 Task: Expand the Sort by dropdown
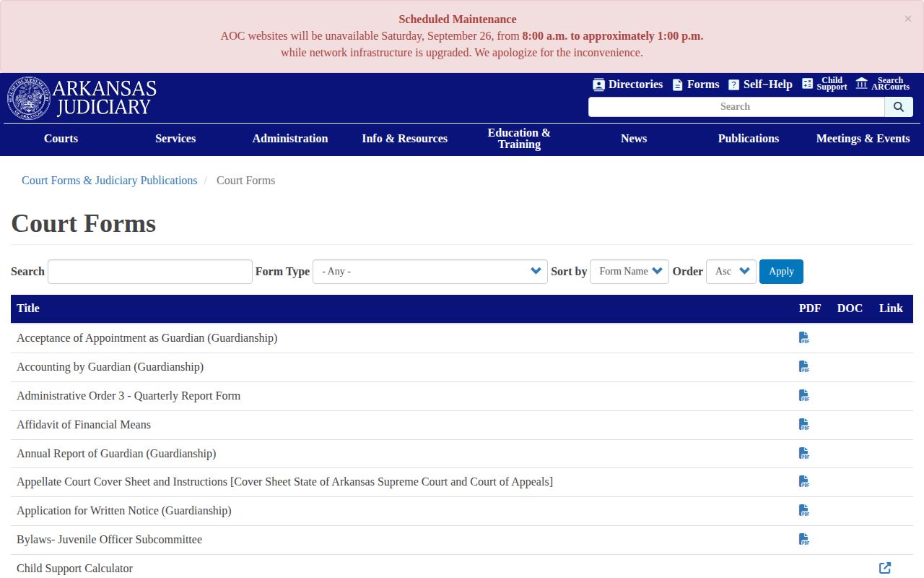629,272
